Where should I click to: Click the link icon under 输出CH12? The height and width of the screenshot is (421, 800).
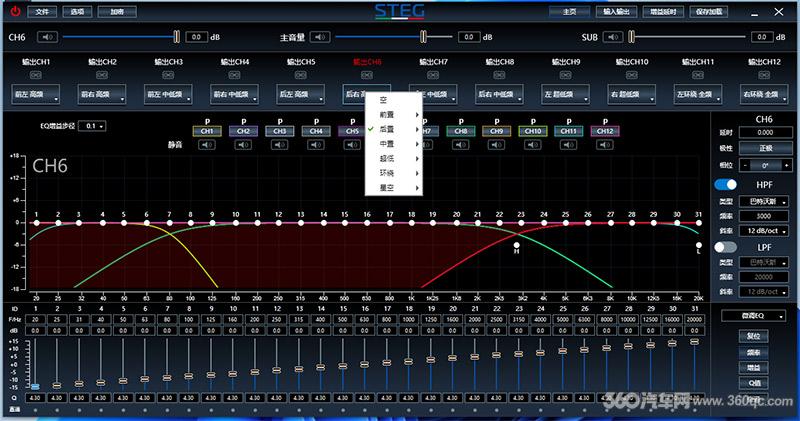pyautogui.click(x=764, y=75)
